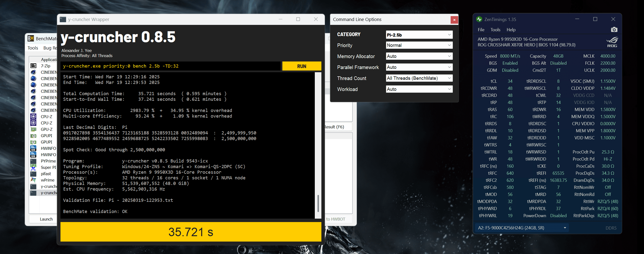The width and height of the screenshot is (644, 254).
Task: Select the highlighted y-cruncher entry in BenchMate
Action: tap(43, 193)
